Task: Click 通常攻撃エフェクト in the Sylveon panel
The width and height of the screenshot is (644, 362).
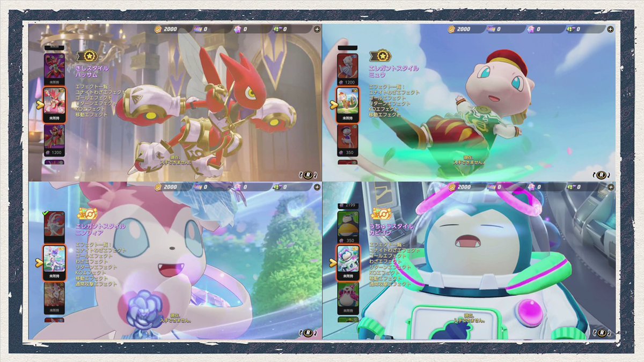Action: point(97,284)
